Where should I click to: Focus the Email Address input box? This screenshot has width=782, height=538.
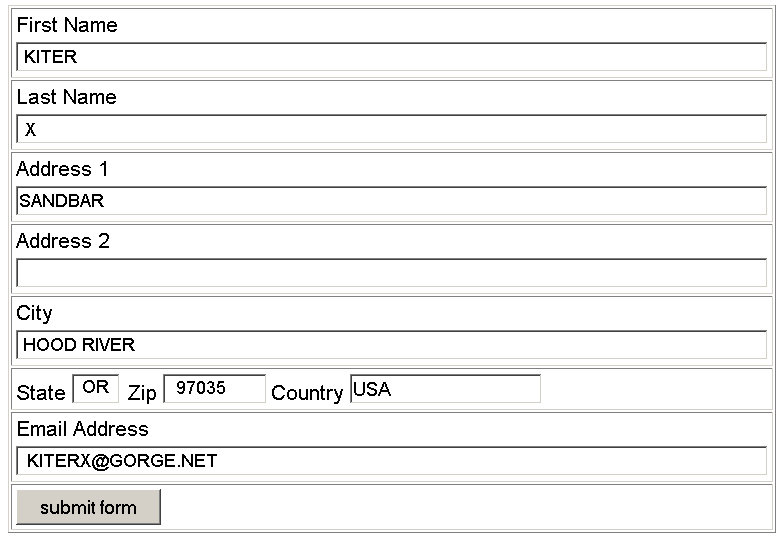tap(391, 461)
